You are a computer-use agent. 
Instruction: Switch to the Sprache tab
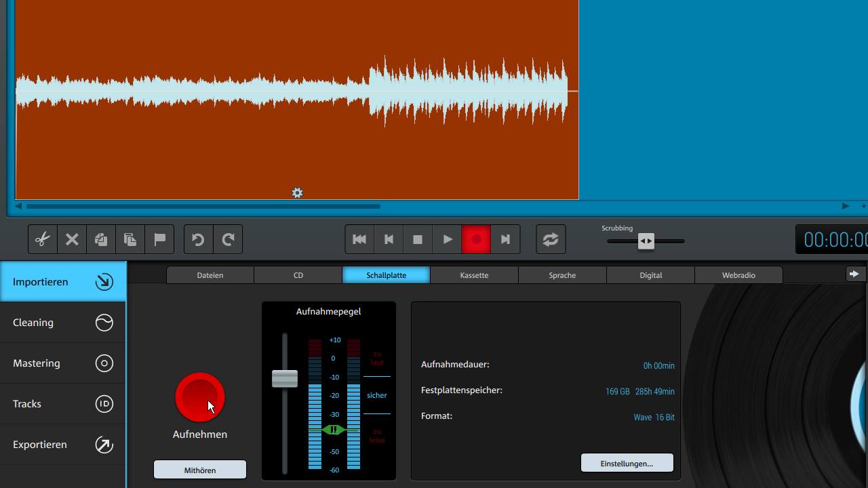pos(562,275)
